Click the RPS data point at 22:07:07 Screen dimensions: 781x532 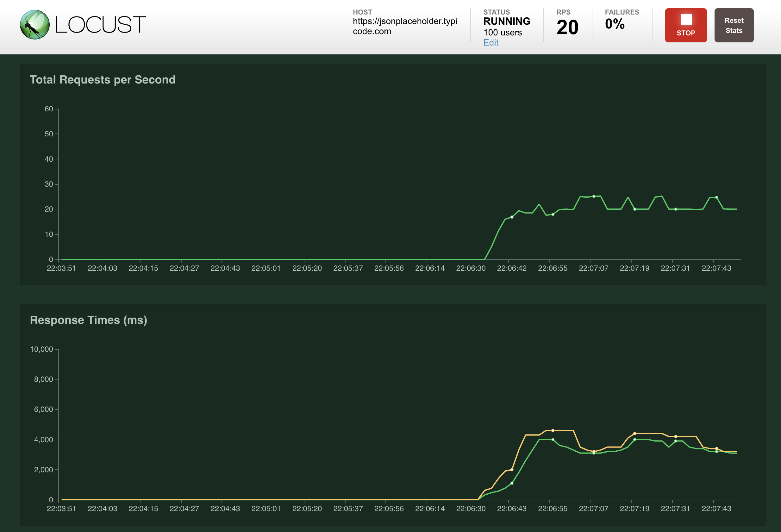tap(593, 196)
